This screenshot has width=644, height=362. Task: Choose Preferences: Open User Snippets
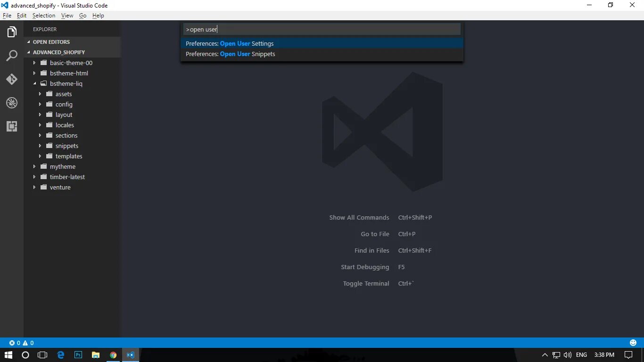(x=322, y=54)
